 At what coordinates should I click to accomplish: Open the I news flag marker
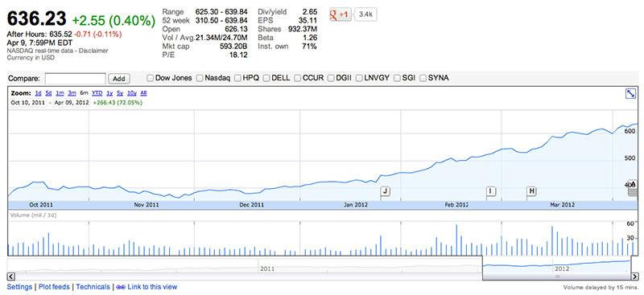click(491, 191)
